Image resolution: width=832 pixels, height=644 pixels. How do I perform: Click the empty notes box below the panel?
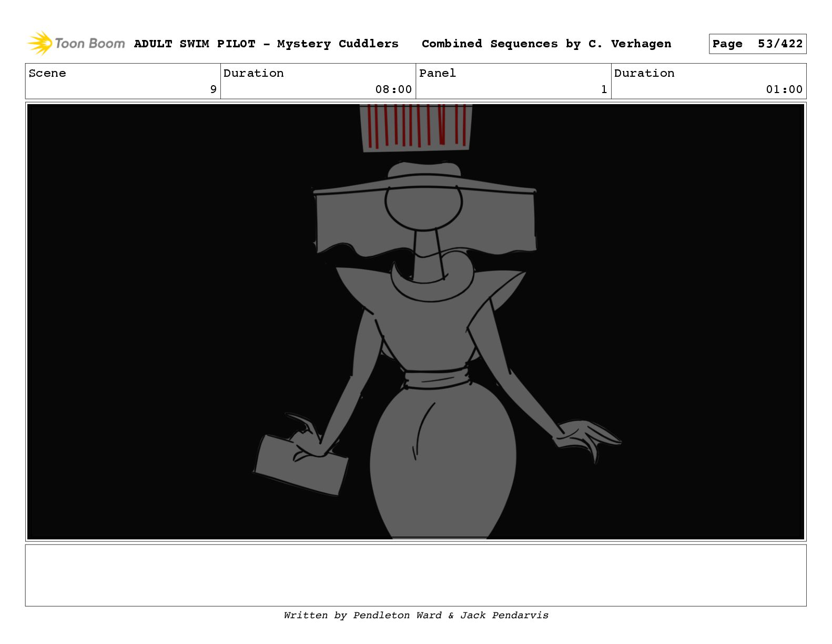pos(415,575)
